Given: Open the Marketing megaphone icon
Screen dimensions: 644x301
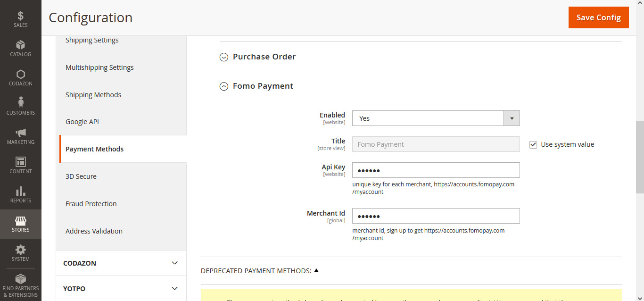Looking at the screenshot, I should coord(20,133).
